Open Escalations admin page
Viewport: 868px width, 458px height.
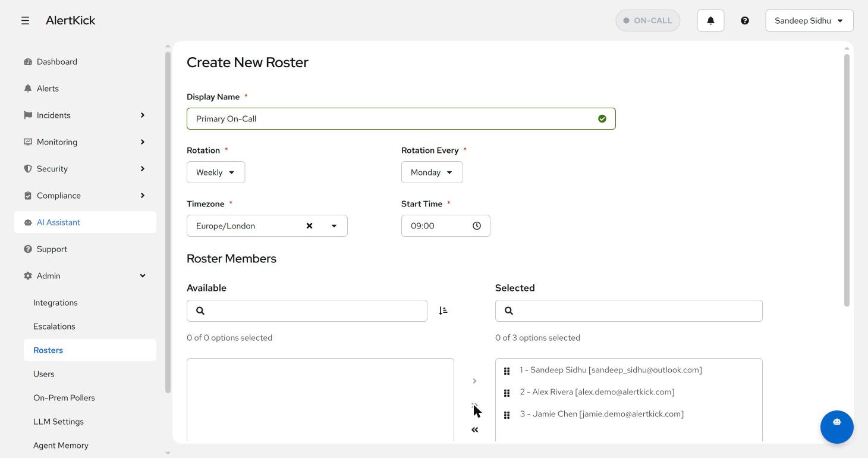pyautogui.click(x=90, y=327)
